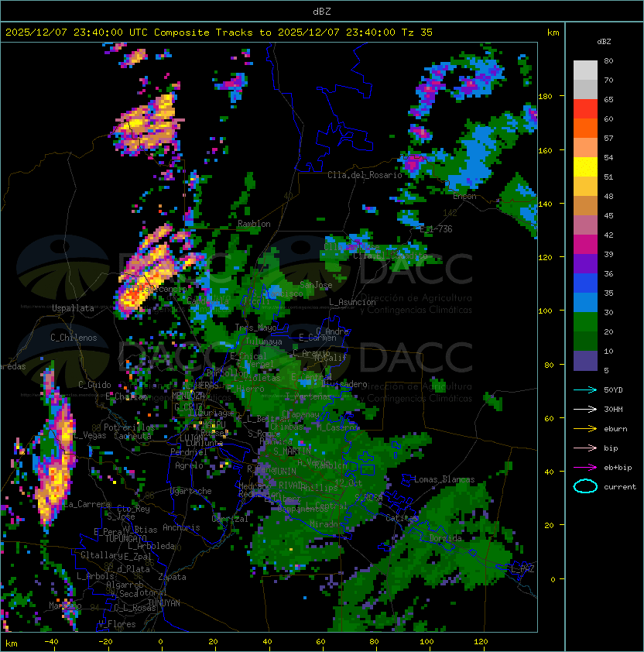Viewport: 644px width, 652px height.
Task: Click the 'Agrelo' place label
Action: [189, 465]
